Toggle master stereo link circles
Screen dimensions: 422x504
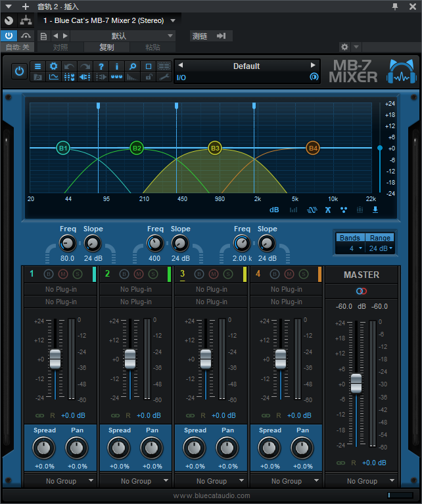pos(362,291)
